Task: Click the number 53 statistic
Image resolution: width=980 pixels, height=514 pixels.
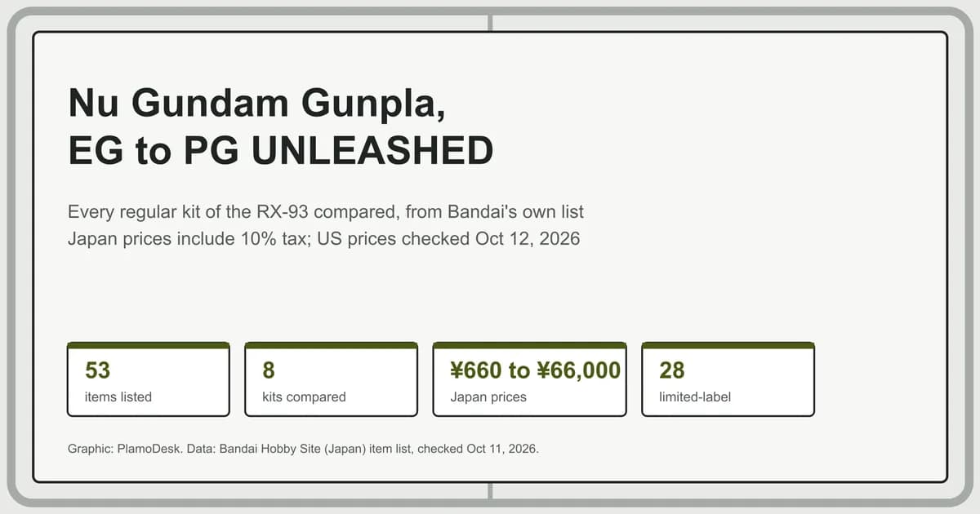Action: [97, 370]
